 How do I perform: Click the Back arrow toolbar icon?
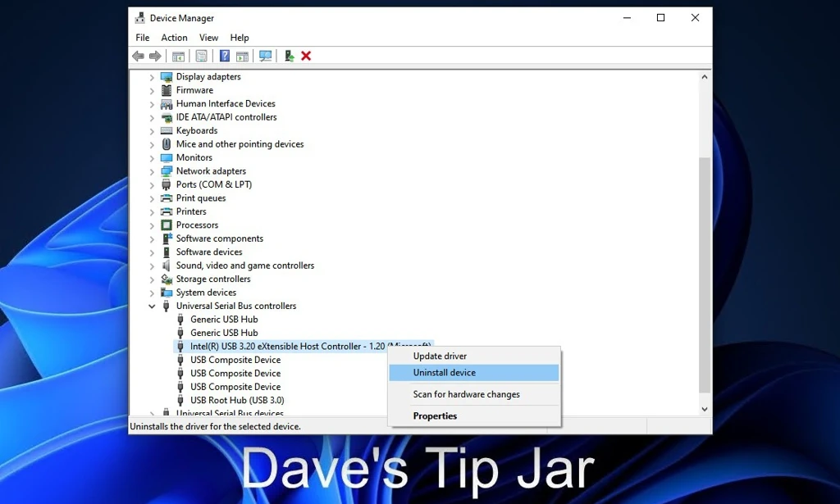(138, 56)
